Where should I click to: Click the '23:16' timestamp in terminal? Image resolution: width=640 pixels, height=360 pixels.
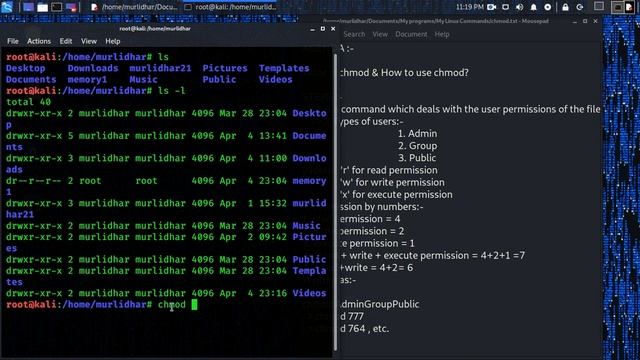click(273, 293)
